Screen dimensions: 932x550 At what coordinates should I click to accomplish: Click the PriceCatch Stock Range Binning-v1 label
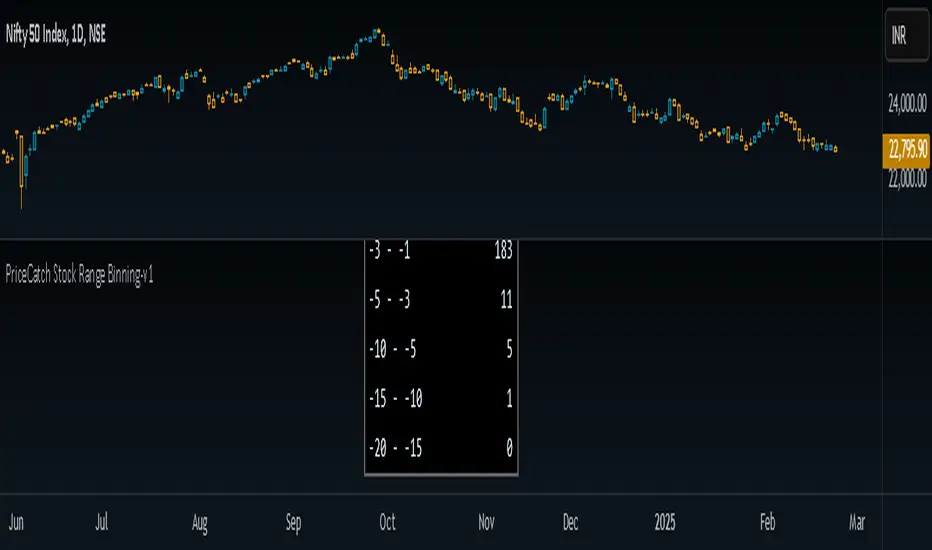[x=80, y=275]
